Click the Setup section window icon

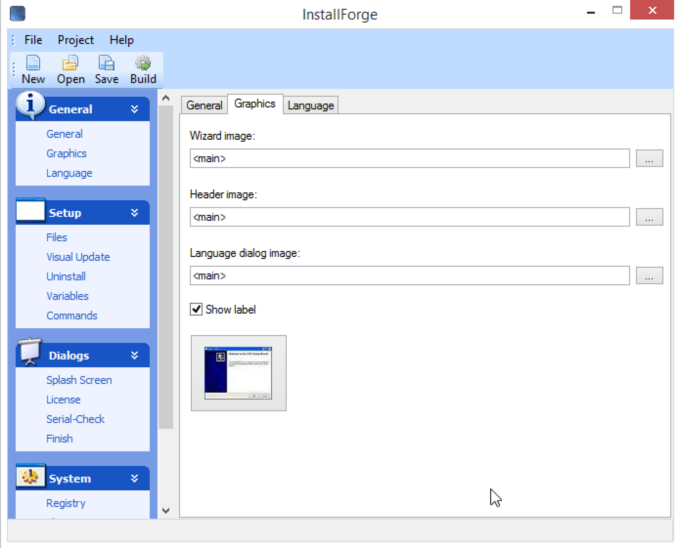coord(30,211)
